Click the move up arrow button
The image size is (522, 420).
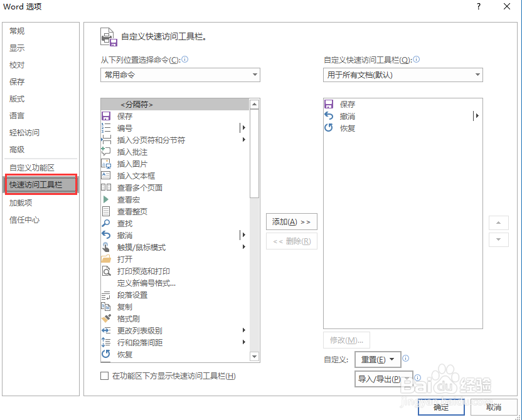click(498, 223)
